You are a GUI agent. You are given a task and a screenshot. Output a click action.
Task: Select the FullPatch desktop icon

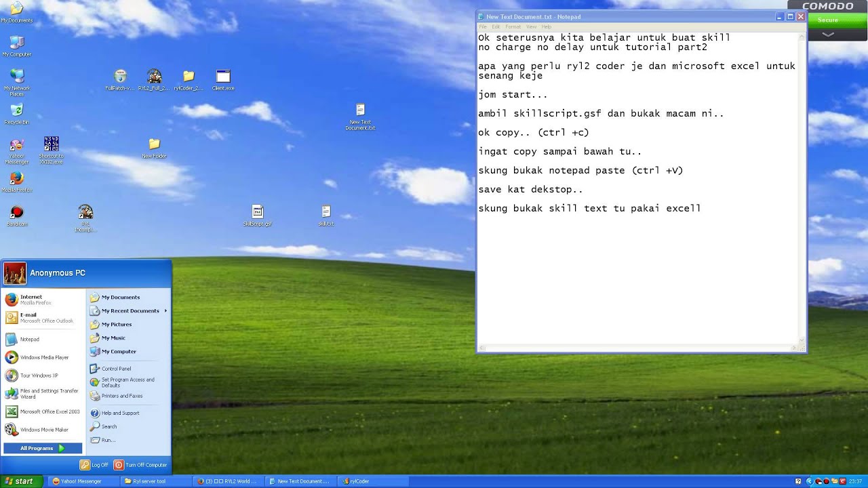pyautogui.click(x=120, y=80)
